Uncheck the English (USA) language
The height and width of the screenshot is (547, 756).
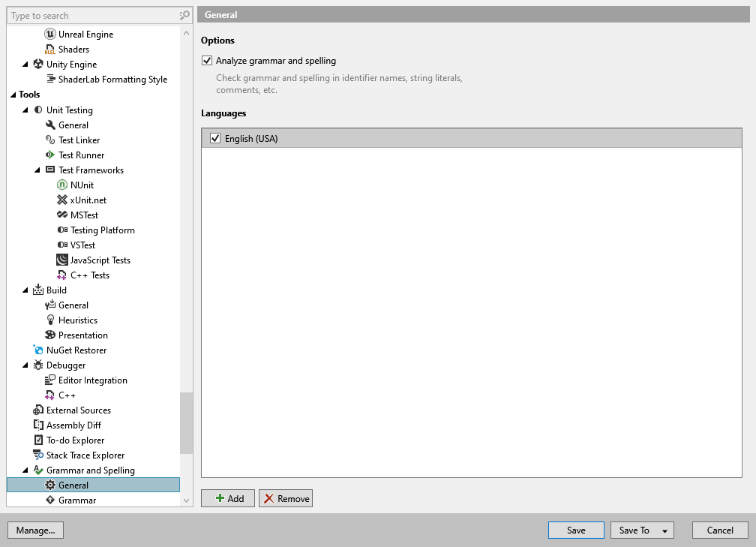click(214, 138)
